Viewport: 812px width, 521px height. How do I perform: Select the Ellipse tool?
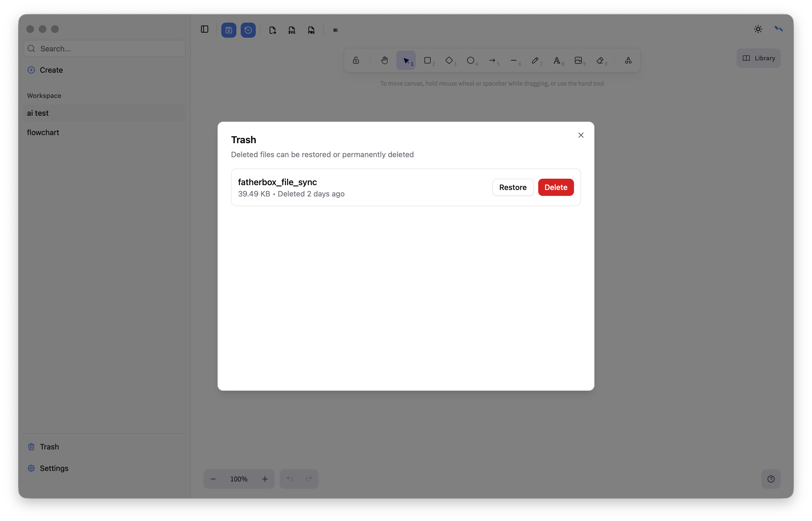pyautogui.click(x=471, y=61)
